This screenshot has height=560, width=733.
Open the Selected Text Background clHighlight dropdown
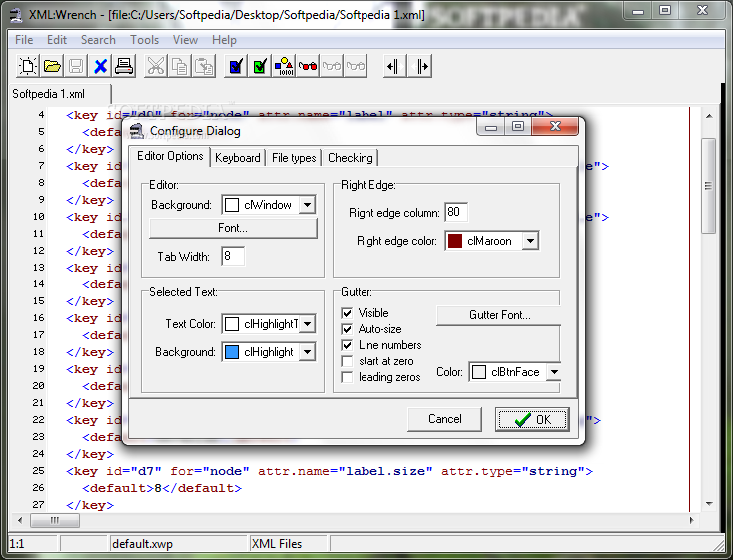pos(307,352)
